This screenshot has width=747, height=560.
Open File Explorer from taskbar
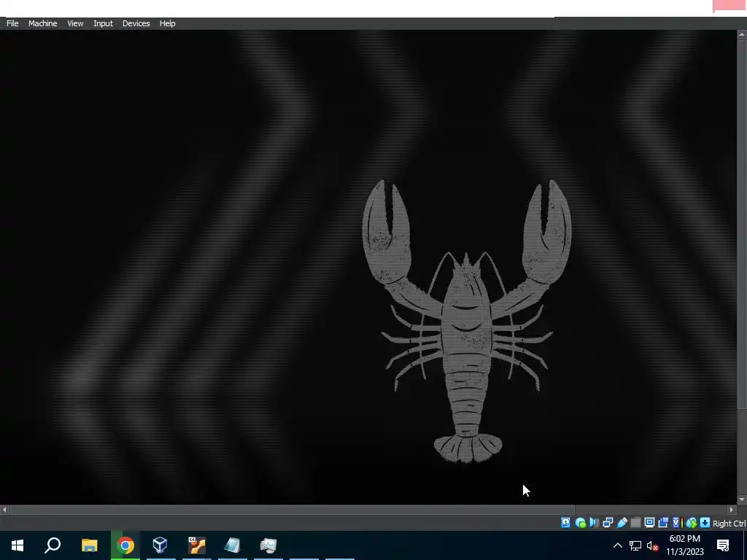(89, 545)
